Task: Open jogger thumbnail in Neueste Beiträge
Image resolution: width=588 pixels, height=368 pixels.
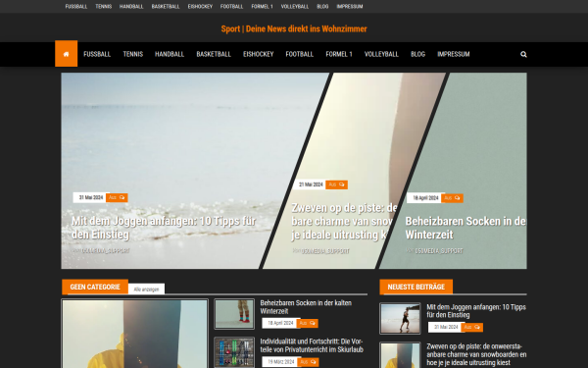Action: [x=400, y=318]
